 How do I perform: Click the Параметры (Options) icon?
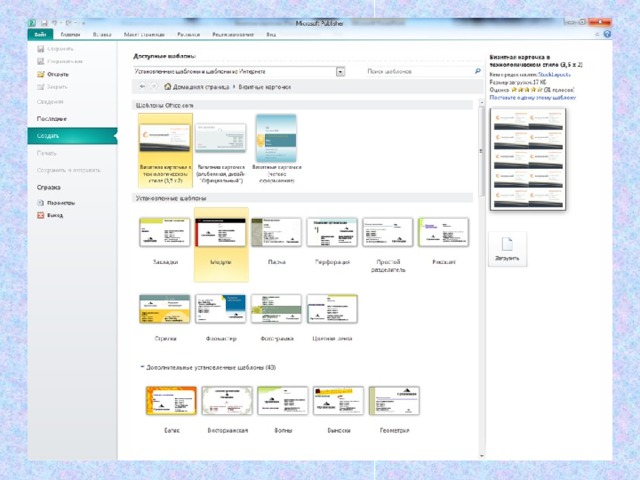tap(40, 202)
